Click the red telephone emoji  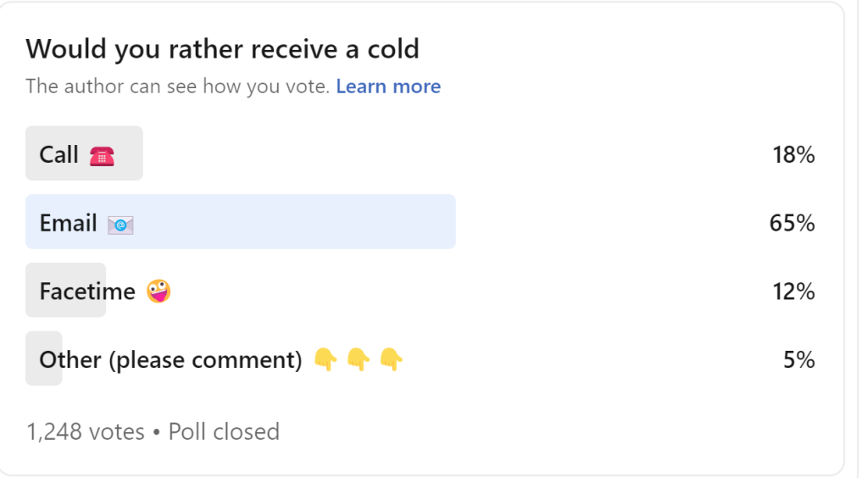(102, 156)
